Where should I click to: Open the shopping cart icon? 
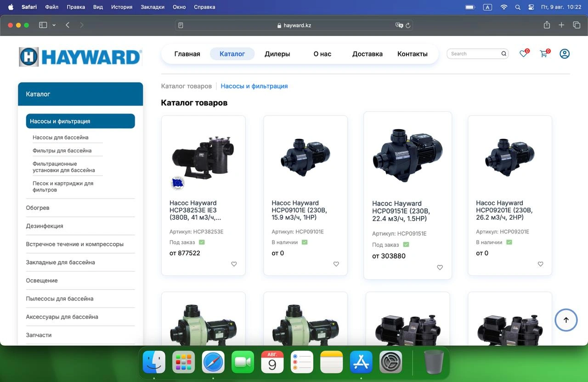pos(544,54)
